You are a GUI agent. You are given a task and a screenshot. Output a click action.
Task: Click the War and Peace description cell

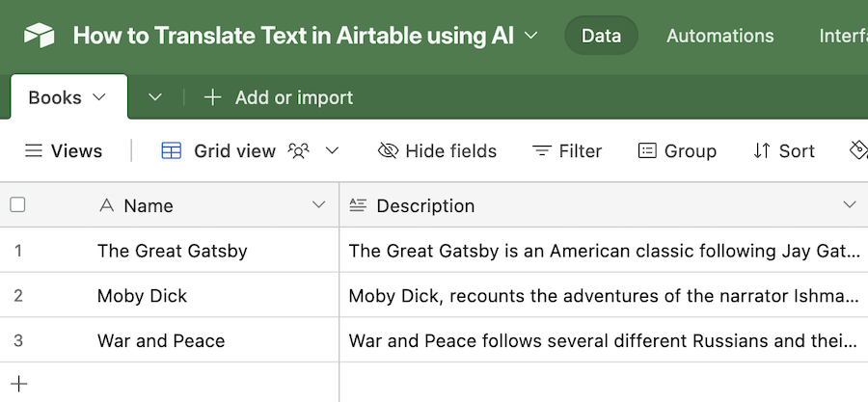(x=604, y=340)
